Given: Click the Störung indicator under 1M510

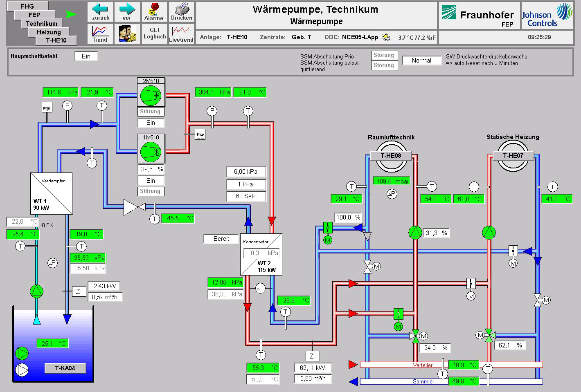Looking at the screenshot, I should point(150,191).
